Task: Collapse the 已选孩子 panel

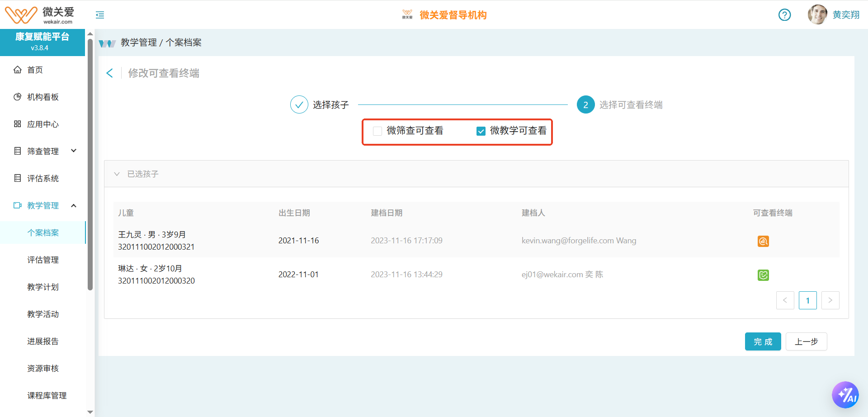Action: pyautogui.click(x=117, y=174)
